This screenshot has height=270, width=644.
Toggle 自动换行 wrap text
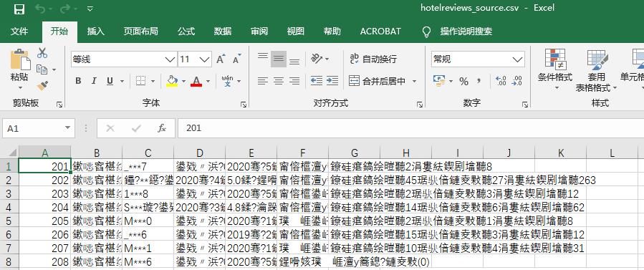373,59
